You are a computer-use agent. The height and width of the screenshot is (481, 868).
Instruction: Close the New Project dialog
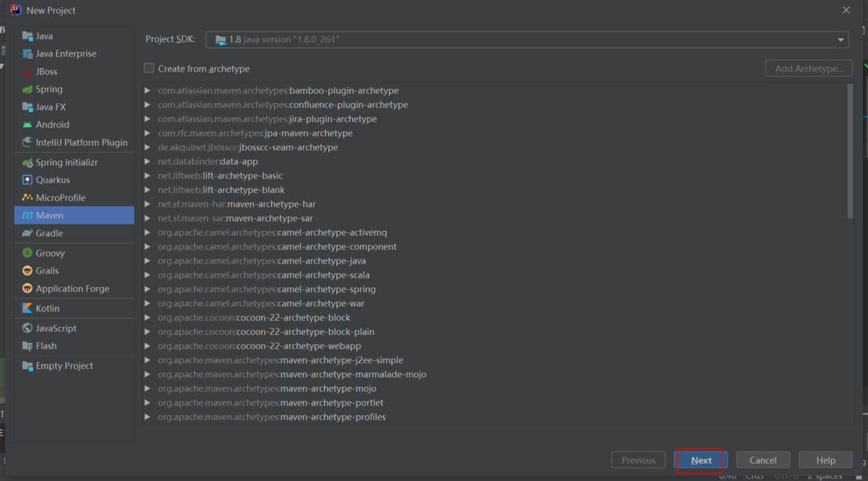click(846, 10)
